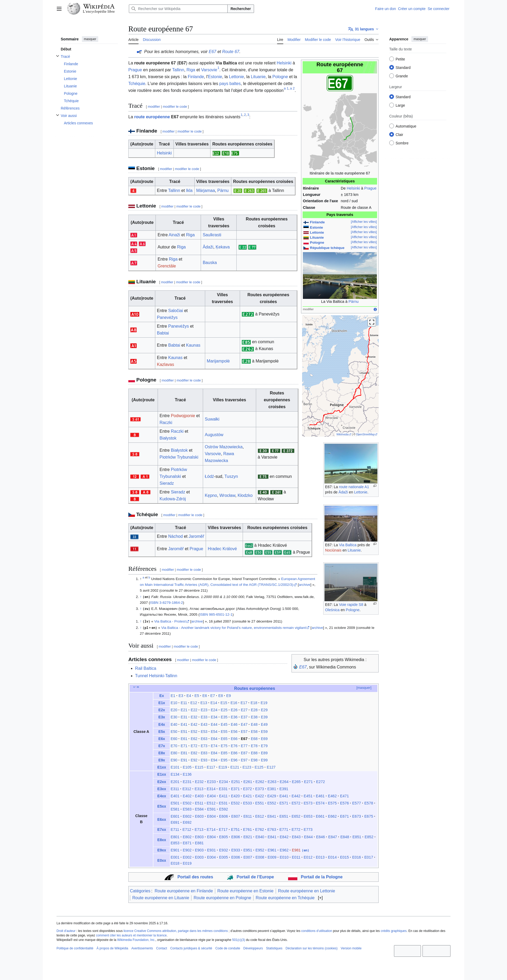This screenshot has height=980, width=507.
Task: Select the Large width radio button
Action: tap(392, 105)
